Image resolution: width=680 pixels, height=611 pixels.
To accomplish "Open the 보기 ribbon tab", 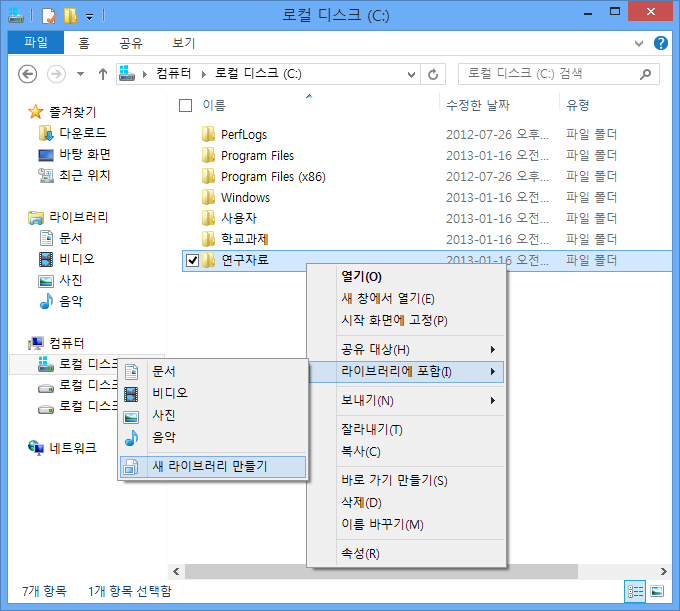I will tap(184, 42).
